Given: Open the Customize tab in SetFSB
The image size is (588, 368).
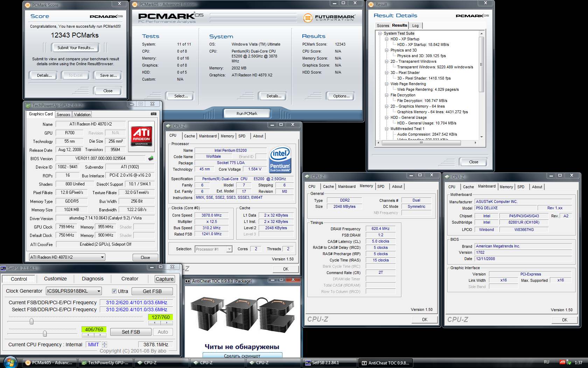Looking at the screenshot, I should [55, 279].
